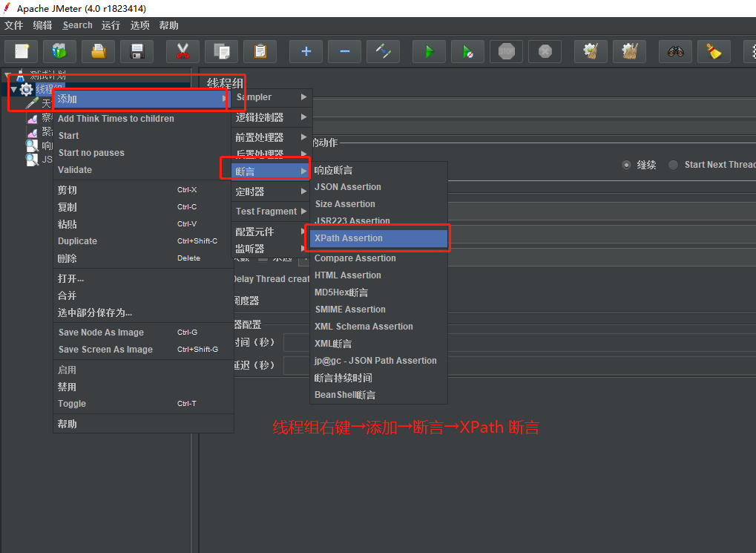Image resolution: width=756 pixels, height=553 pixels.
Task: Expand all nodes with the plus icon
Action: pyautogui.click(x=306, y=51)
